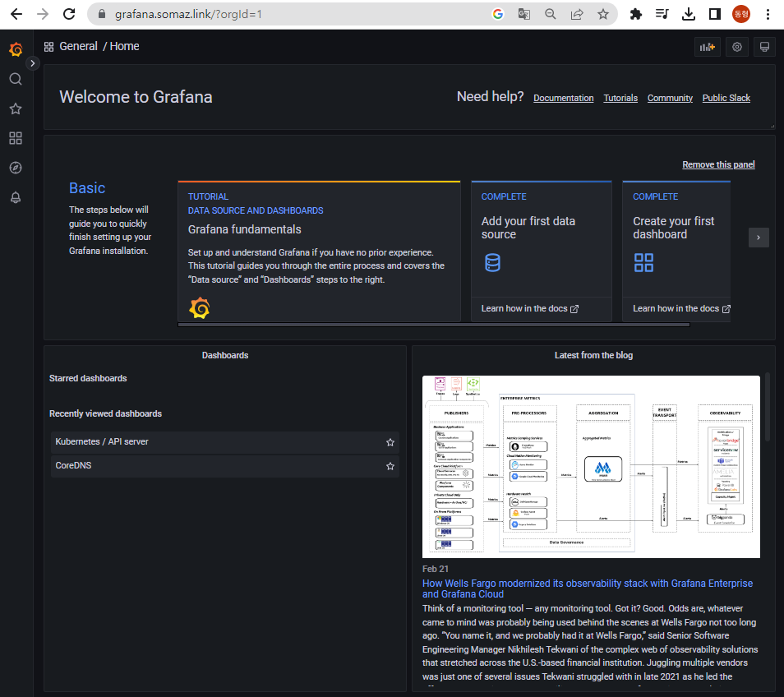
Task: Click dashboard grid icon in dashboard card
Action: pyautogui.click(x=643, y=262)
